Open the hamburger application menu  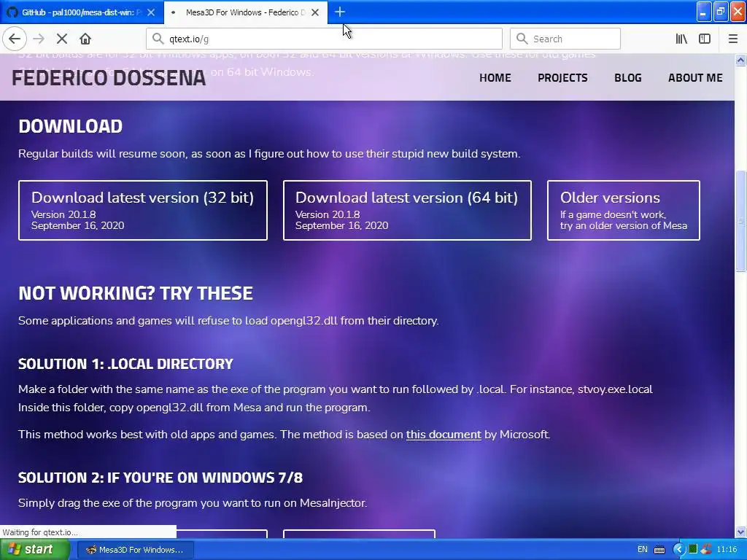click(x=733, y=39)
